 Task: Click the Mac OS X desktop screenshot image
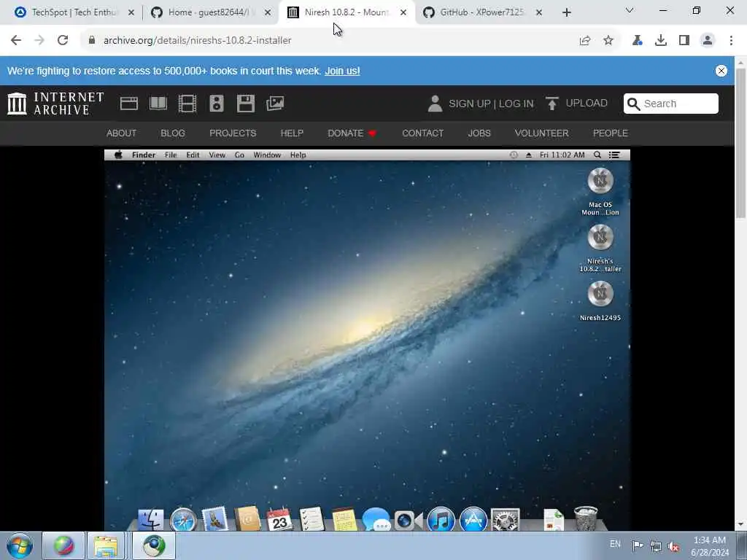click(x=368, y=340)
